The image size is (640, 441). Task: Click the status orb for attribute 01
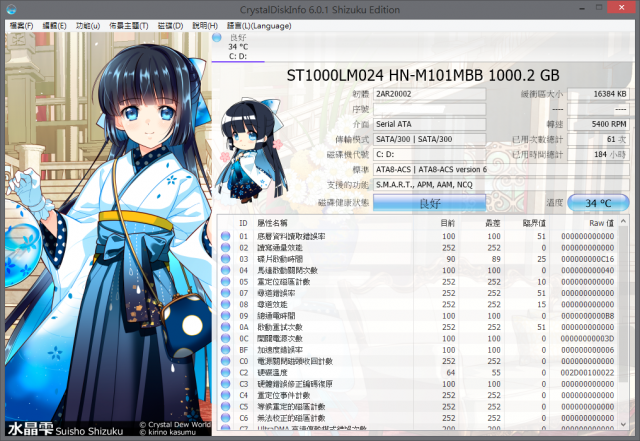point(225,236)
